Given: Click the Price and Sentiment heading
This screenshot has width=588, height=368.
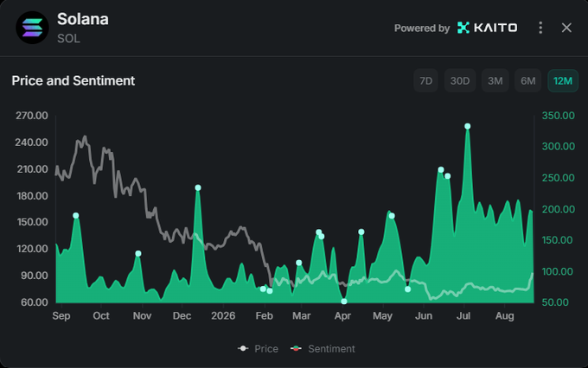Looking at the screenshot, I should (x=73, y=80).
